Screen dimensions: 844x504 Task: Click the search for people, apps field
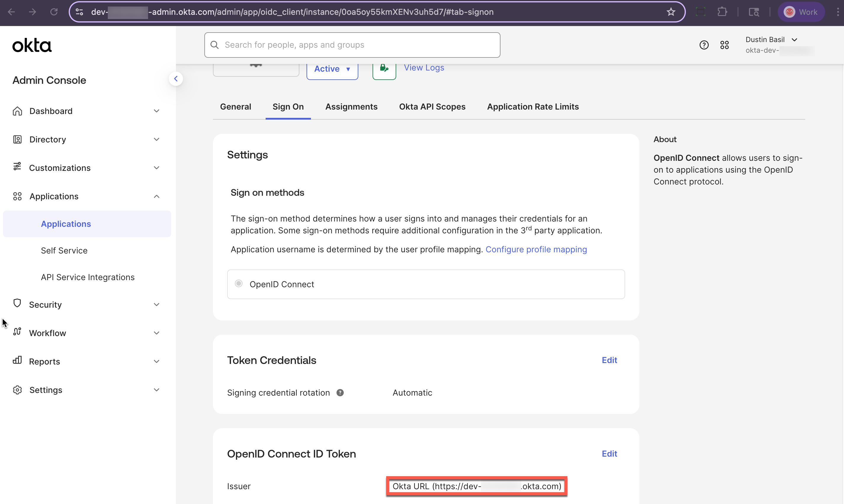[x=352, y=44]
